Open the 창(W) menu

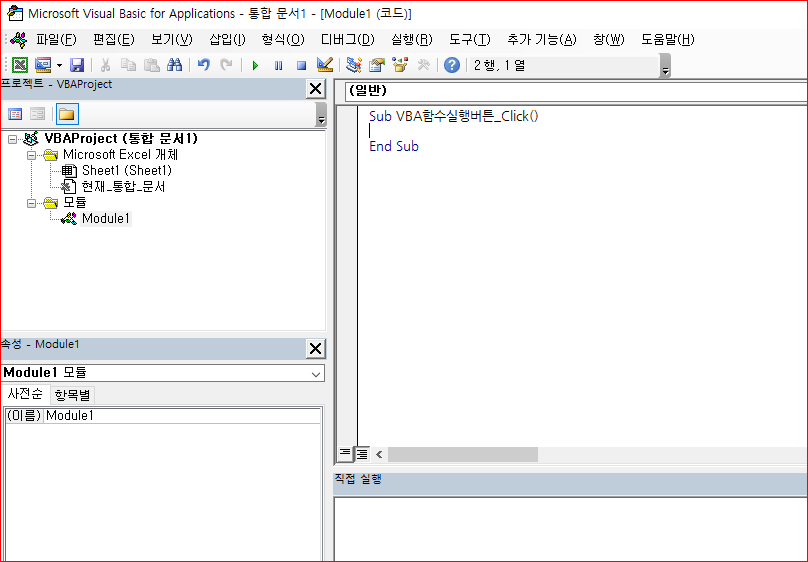(x=609, y=40)
